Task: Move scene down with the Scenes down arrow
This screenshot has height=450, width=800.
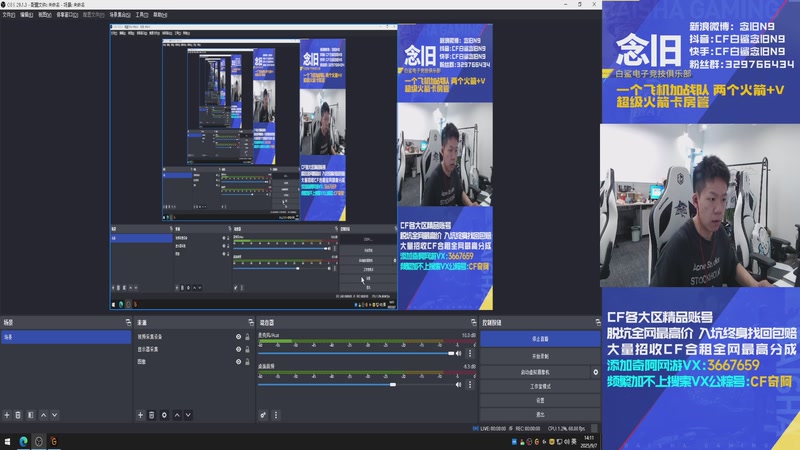Action: [55, 415]
